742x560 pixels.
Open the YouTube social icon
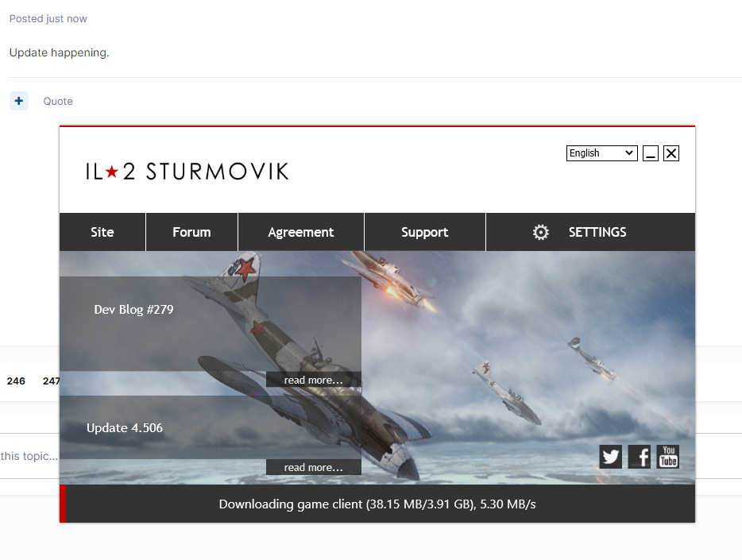[x=668, y=457]
